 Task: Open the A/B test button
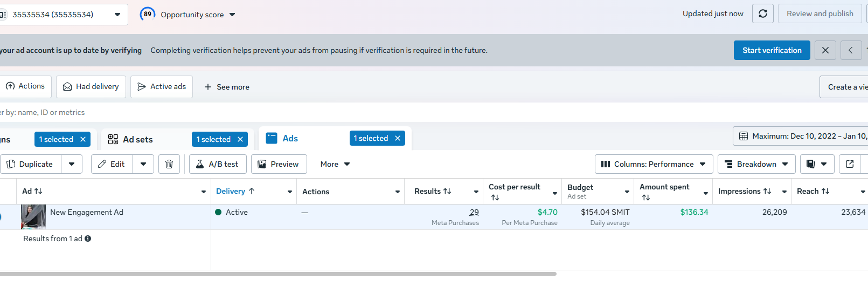[218, 164]
